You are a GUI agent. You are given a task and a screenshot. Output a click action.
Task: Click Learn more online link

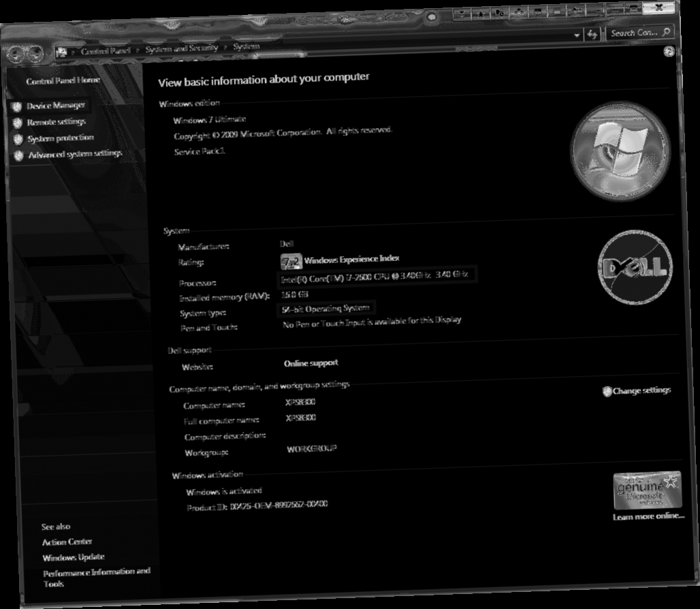(649, 516)
